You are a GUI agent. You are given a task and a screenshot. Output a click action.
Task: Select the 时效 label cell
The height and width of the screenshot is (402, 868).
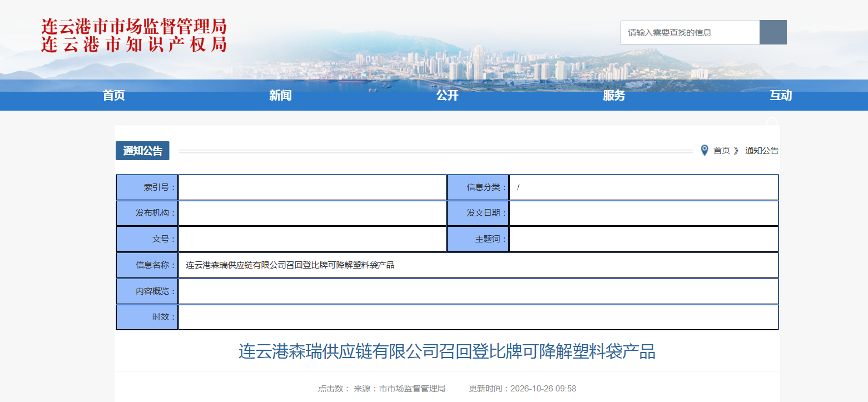point(147,317)
